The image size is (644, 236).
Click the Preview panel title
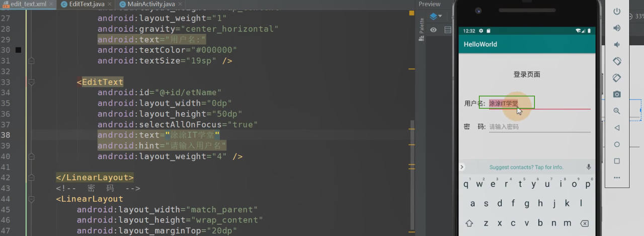430,4
